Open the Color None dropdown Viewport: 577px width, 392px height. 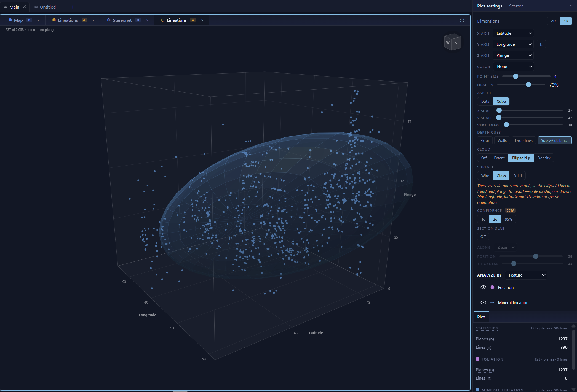tap(514, 67)
